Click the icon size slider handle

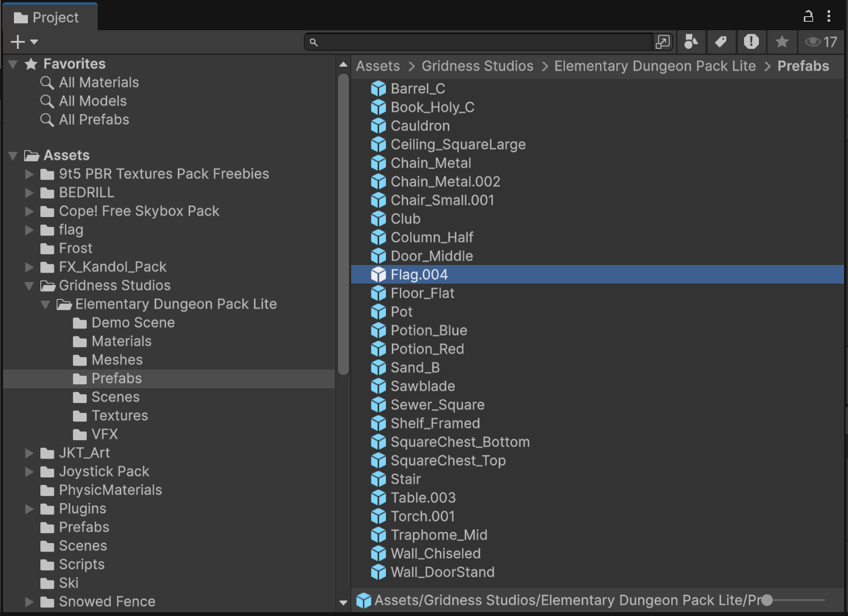click(x=767, y=600)
